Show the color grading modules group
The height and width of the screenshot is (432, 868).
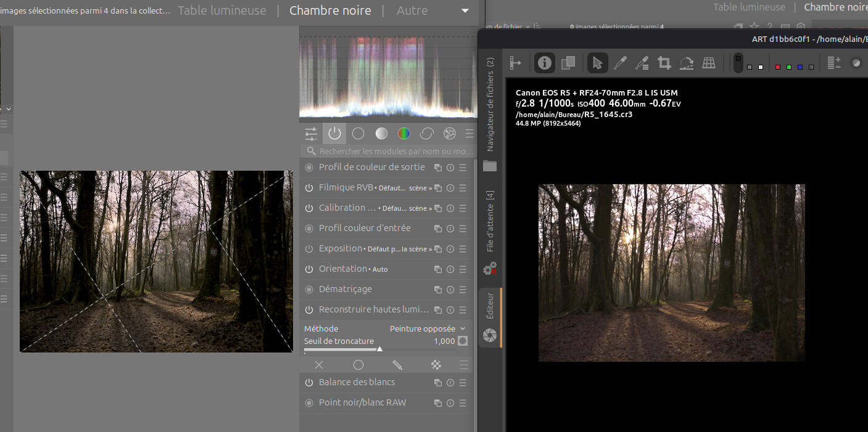[x=404, y=134]
